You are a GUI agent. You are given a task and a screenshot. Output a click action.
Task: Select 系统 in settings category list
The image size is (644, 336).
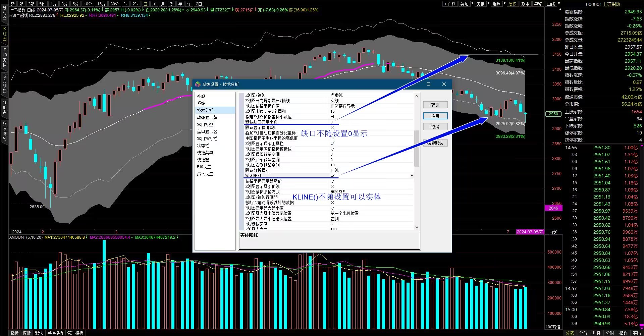click(x=201, y=103)
